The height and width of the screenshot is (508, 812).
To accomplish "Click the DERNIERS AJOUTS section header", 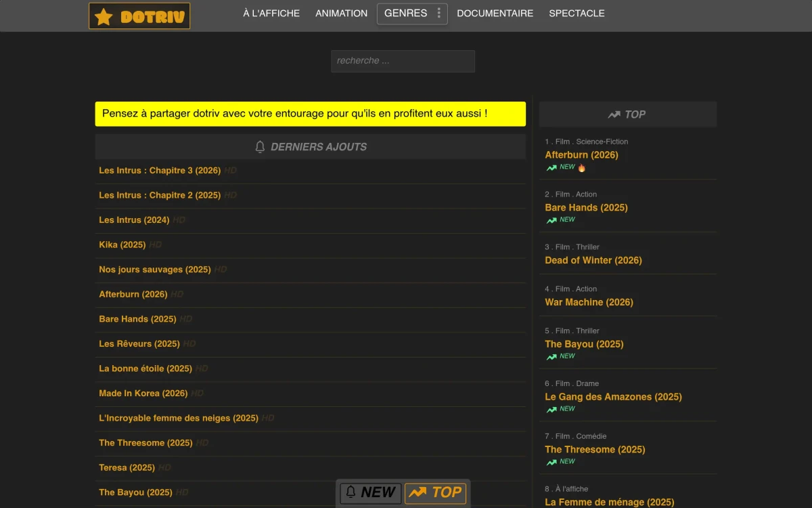I will (310, 147).
